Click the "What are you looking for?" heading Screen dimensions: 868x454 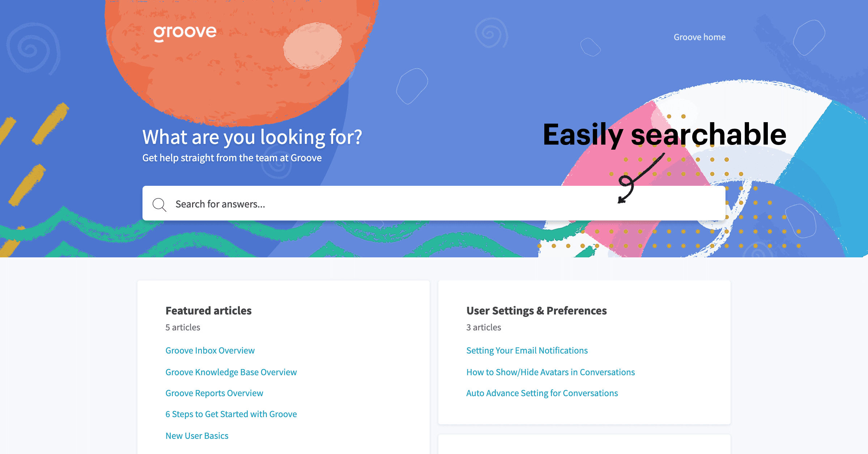pos(252,137)
